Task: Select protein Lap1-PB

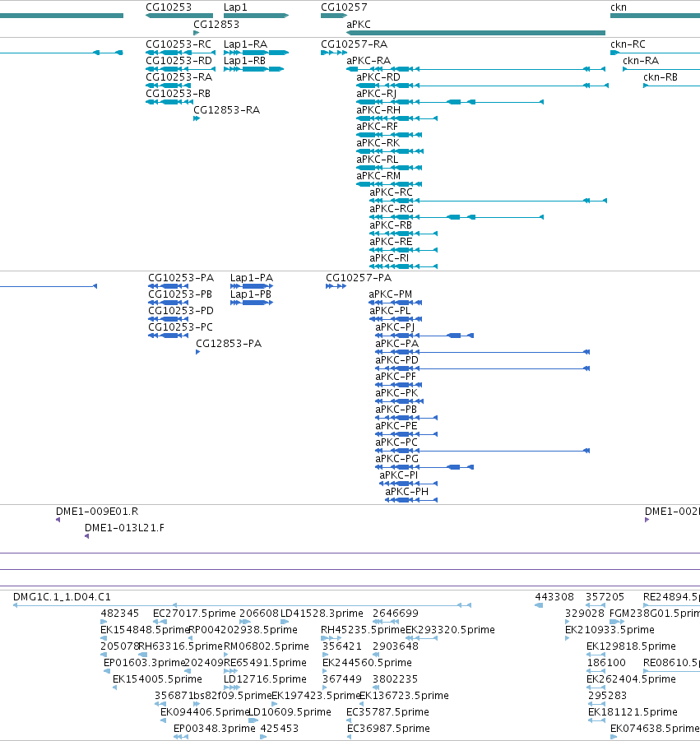Action: pyautogui.click(x=252, y=303)
